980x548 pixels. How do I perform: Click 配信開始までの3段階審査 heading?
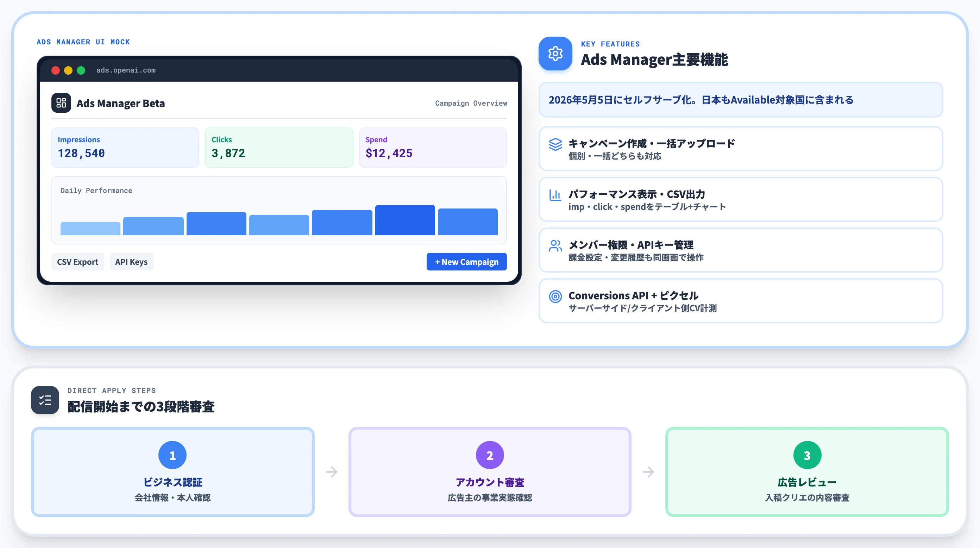pos(141,406)
